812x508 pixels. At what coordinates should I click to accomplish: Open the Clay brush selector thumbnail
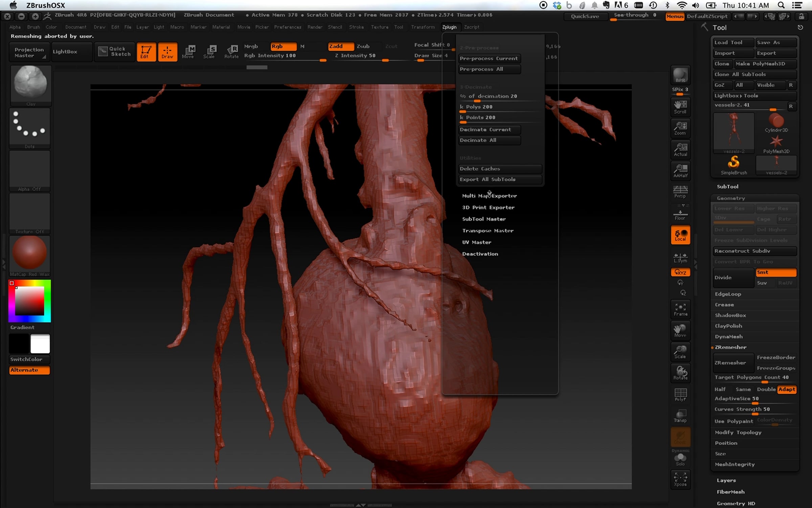click(x=30, y=85)
